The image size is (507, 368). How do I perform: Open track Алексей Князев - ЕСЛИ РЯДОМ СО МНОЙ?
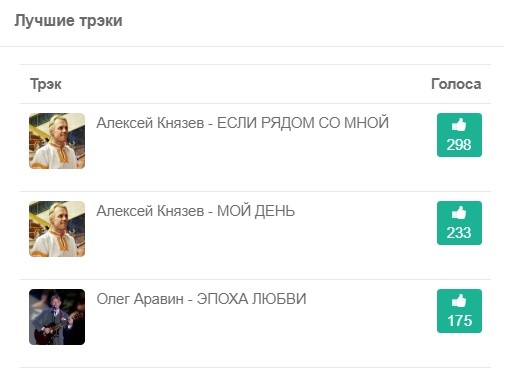(x=243, y=123)
